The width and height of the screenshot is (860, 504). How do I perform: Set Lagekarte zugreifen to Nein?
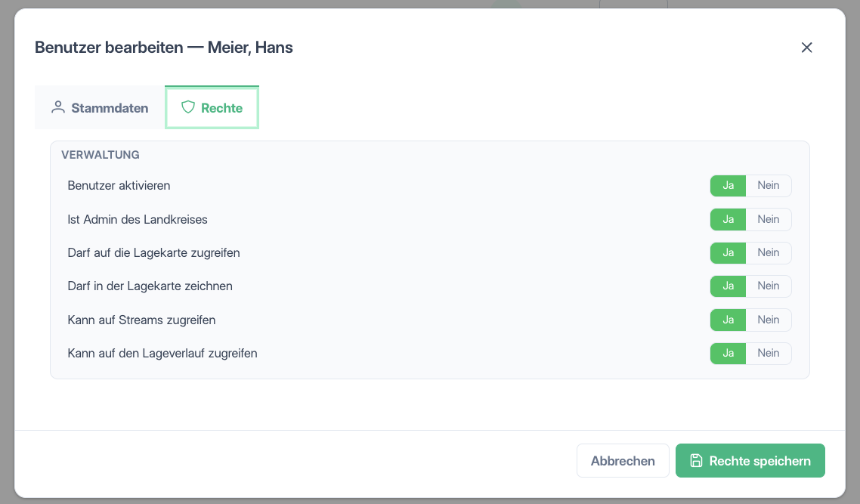click(769, 253)
